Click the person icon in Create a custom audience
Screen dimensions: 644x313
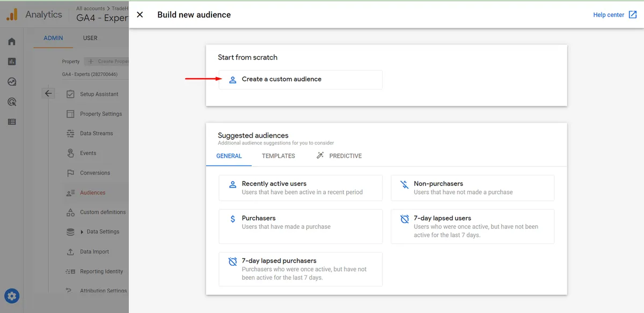click(232, 79)
